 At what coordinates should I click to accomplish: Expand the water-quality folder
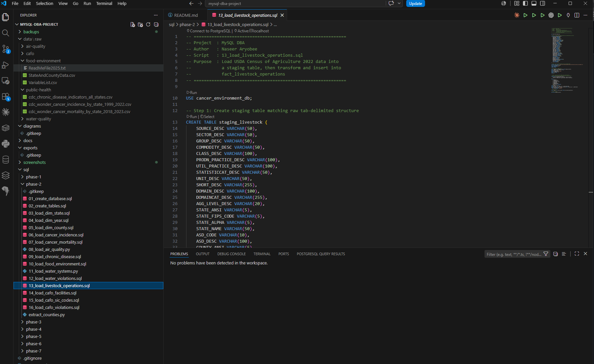tap(38, 119)
